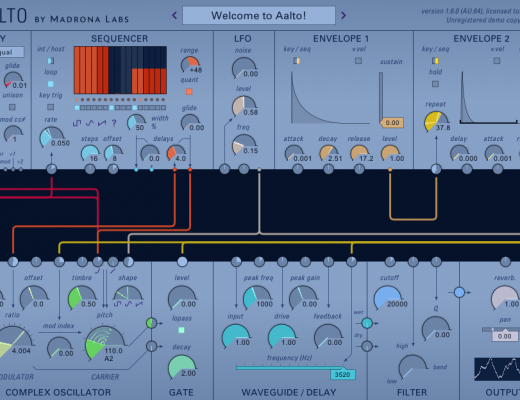Image resolution: width=520 pixels, height=400 pixels.
Task: Enable sequencer quant toggle
Action: [x=189, y=92]
